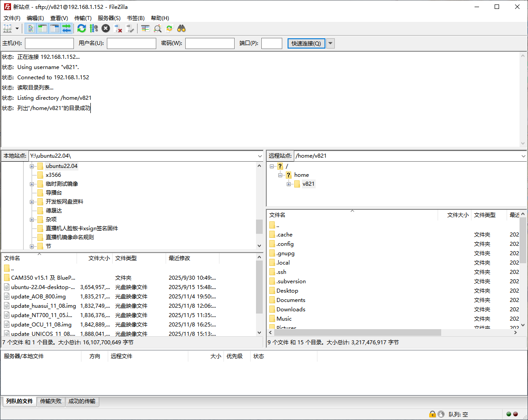Open the 服务器(S) menu
Viewport: 528px width, 420px height.
coord(109,18)
